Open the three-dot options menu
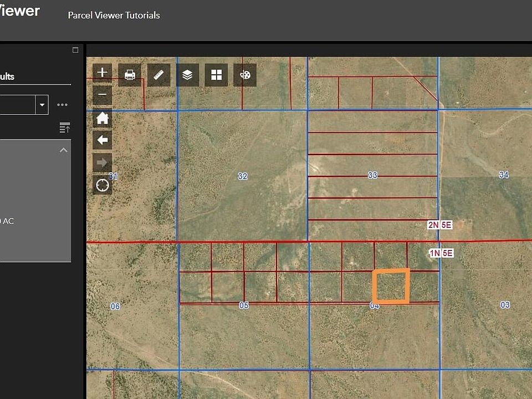 [63, 105]
